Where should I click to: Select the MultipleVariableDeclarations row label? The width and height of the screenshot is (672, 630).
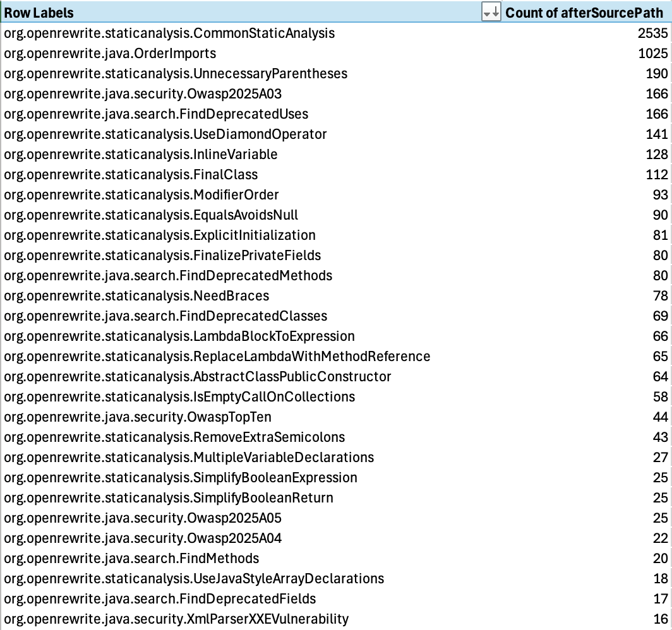[x=189, y=457]
